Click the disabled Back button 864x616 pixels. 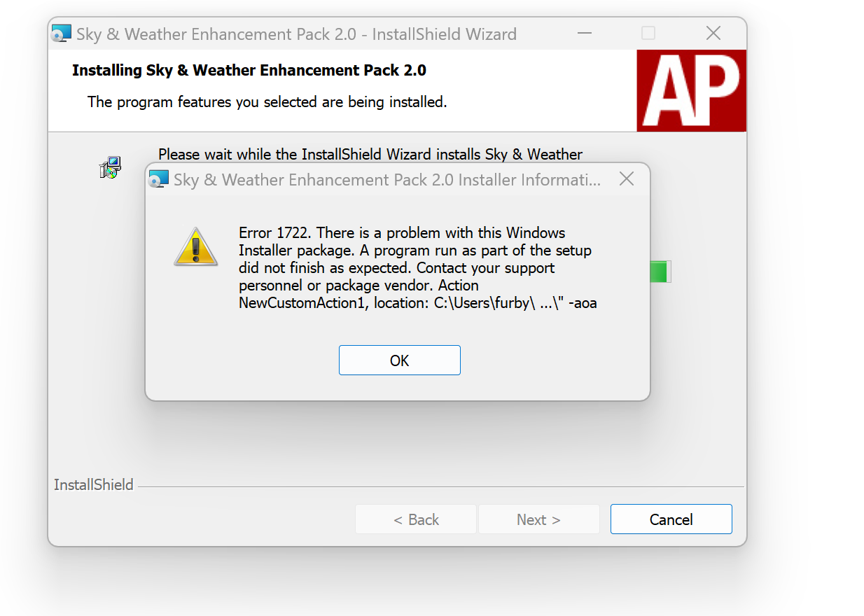coord(416,519)
